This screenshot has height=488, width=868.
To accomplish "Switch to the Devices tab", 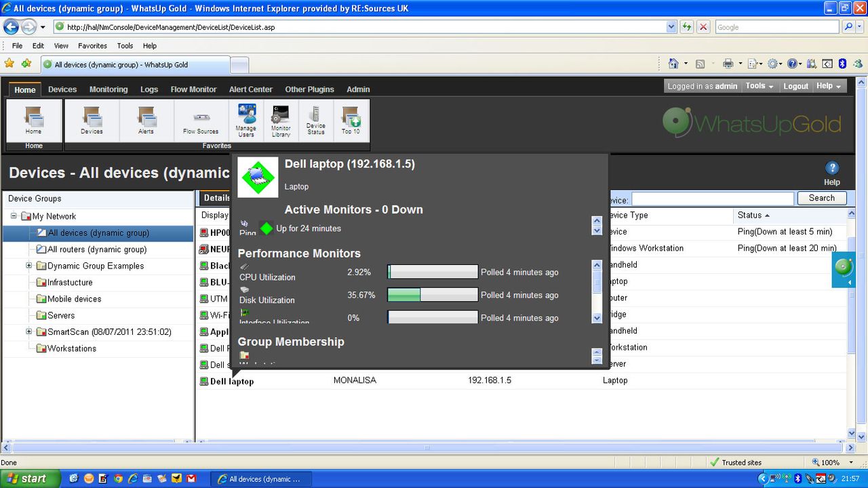I will pyautogui.click(x=62, y=89).
